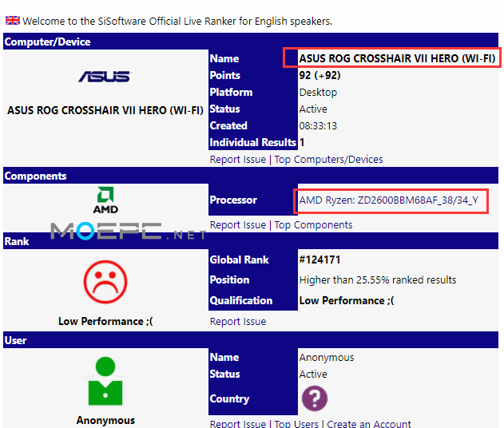Click the green anonymous user avatar
Viewport: 504px width, 428px height.
(105, 381)
